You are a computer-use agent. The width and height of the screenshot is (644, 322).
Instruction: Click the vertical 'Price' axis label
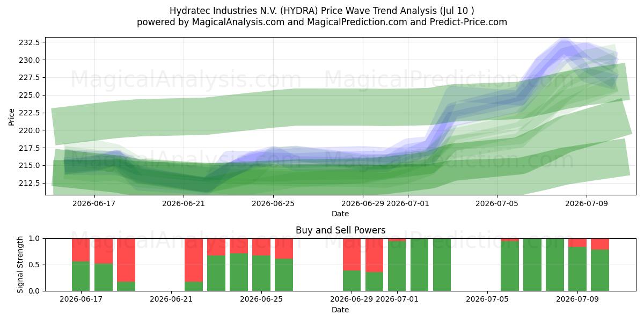point(12,116)
